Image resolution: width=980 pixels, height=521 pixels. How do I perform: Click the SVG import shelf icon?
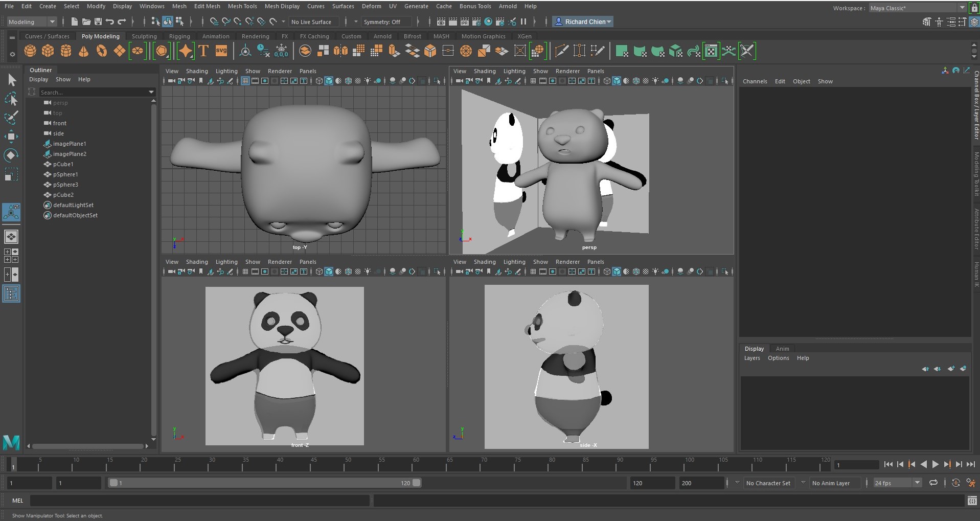(221, 51)
